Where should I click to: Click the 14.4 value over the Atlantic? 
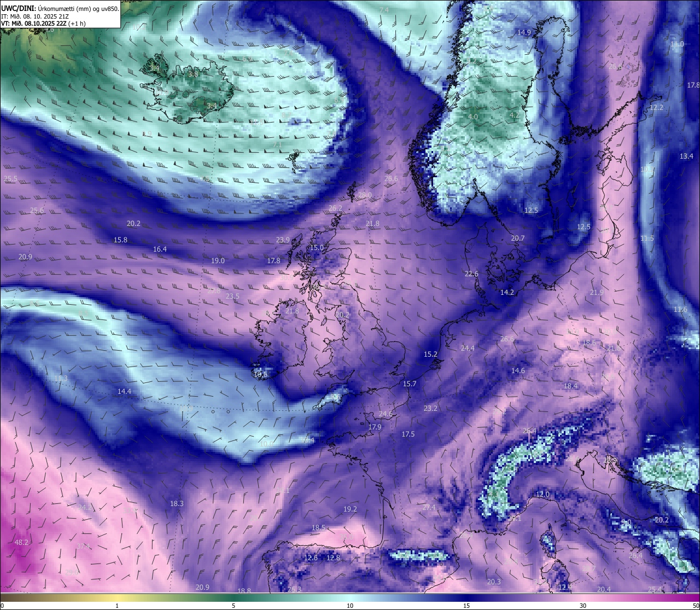coord(124,392)
